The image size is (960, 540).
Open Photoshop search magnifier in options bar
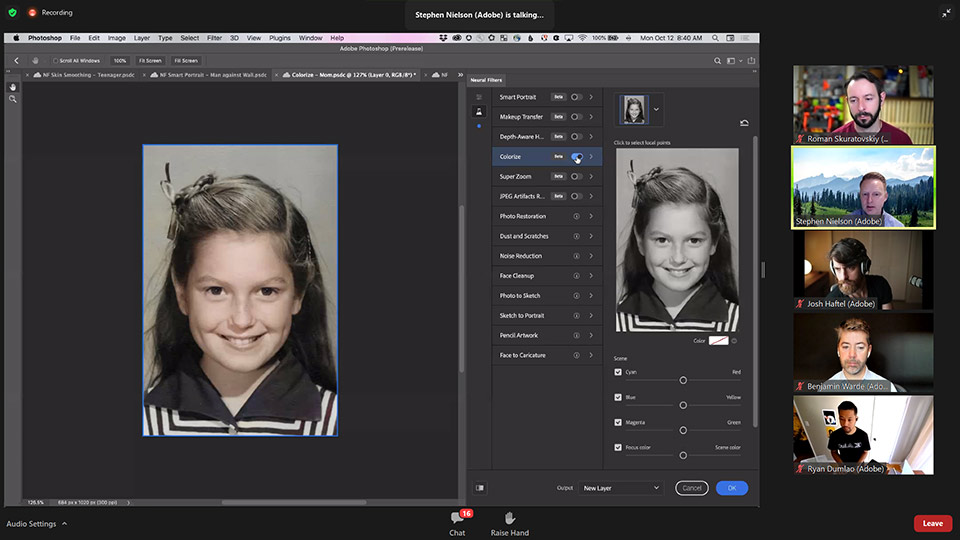(718, 61)
